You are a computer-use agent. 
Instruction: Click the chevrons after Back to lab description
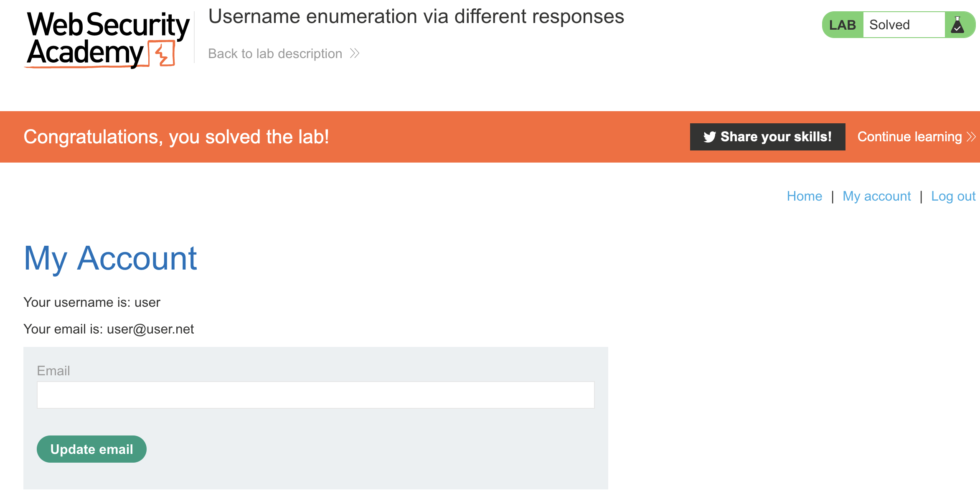355,53
